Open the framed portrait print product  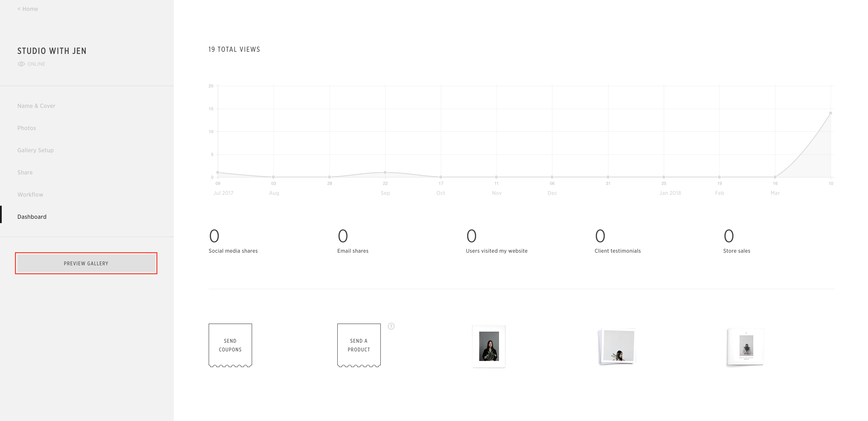tap(489, 346)
